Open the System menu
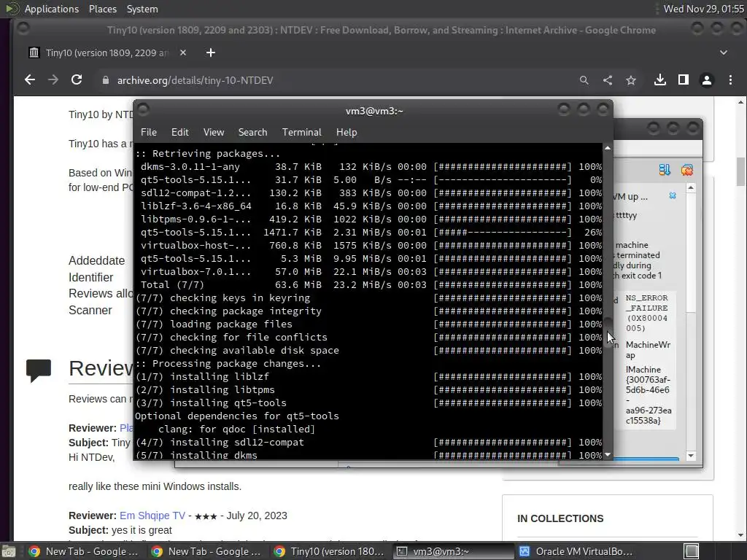 click(x=142, y=9)
